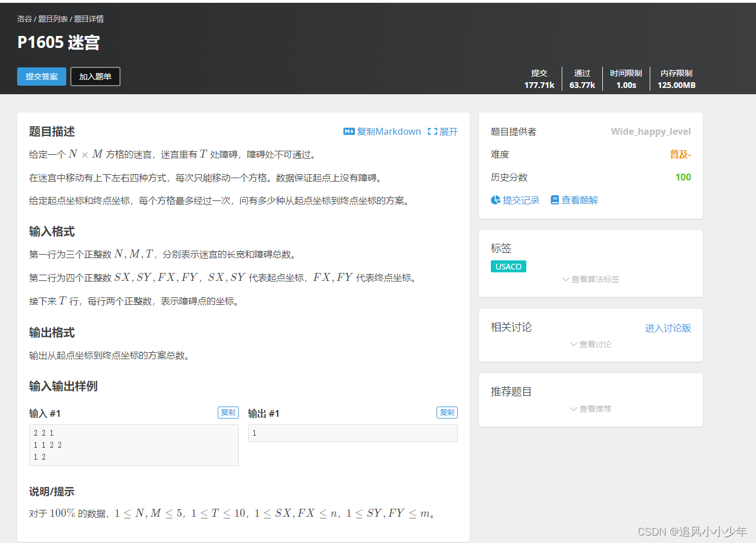Click the submissions count 177.71k
This screenshot has height=543, width=756.
(x=539, y=85)
